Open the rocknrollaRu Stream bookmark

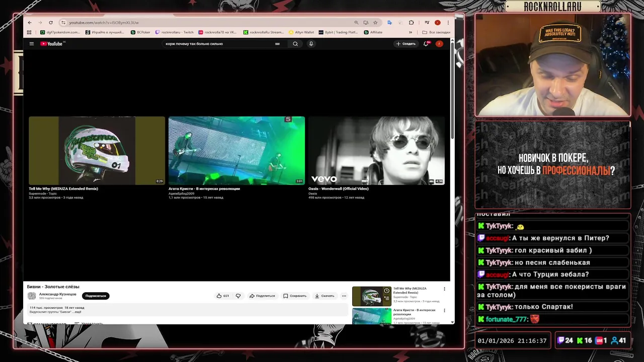coord(264,32)
